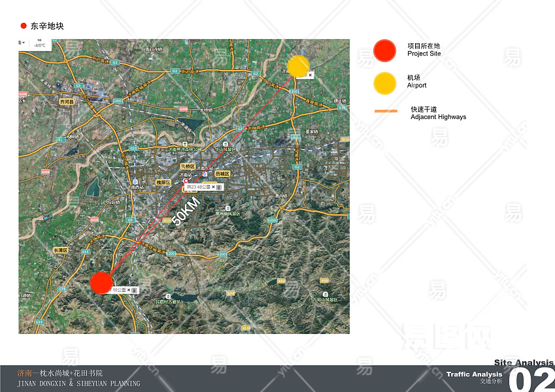The height and width of the screenshot is (392, 555).
Task: Click the 长清区 district label
Action: [x=61, y=250]
